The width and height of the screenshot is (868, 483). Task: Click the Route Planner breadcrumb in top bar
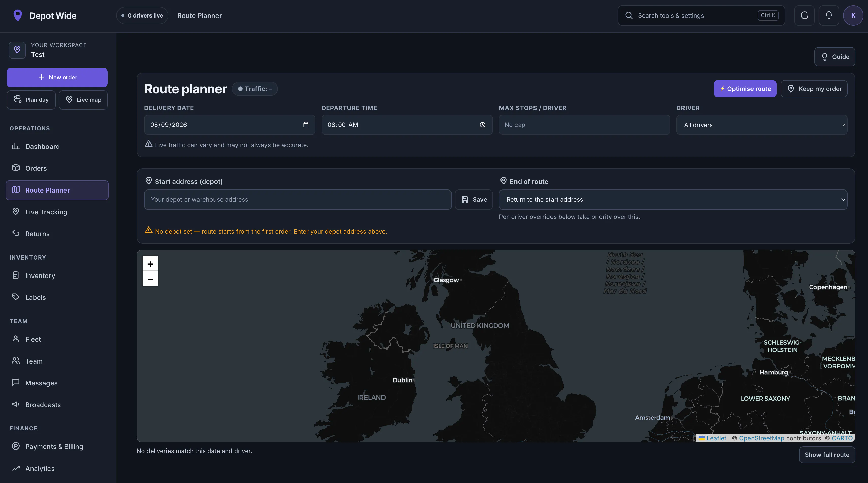point(199,15)
